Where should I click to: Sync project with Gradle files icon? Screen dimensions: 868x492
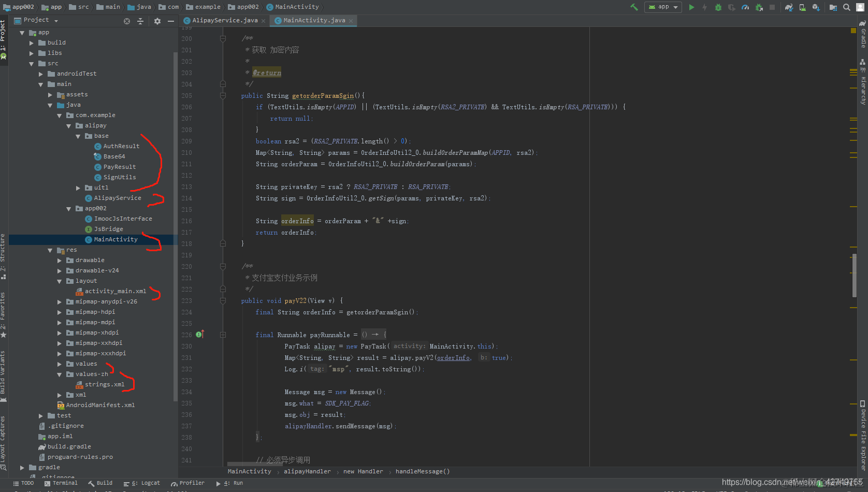coord(789,7)
